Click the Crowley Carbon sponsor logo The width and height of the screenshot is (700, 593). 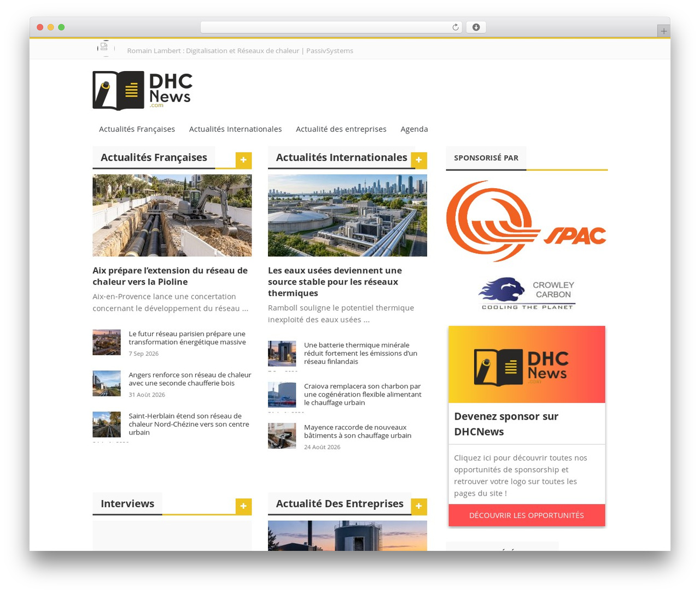pyautogui.click(x=527, y=294)
